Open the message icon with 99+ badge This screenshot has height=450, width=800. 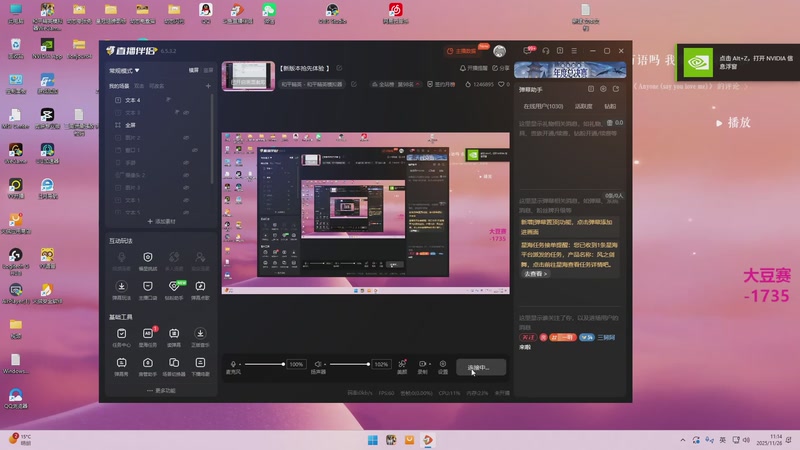click(x=528, y=51)
